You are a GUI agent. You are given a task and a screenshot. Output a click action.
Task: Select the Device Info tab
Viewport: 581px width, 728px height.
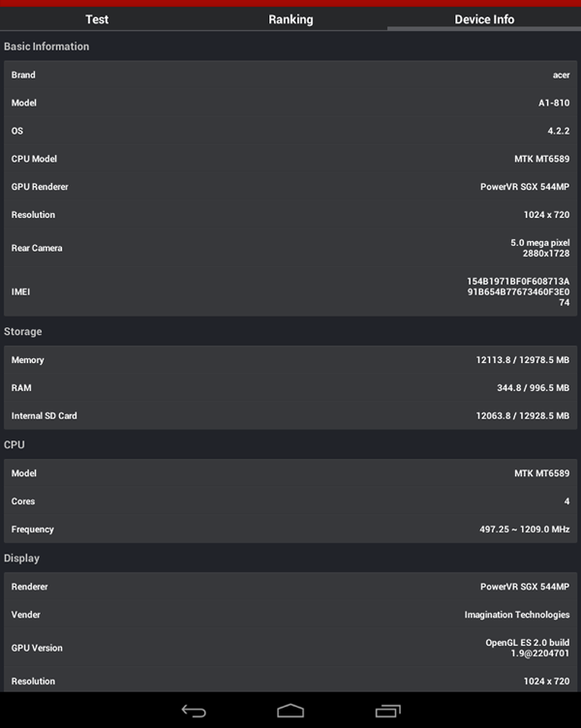point(484,19)
